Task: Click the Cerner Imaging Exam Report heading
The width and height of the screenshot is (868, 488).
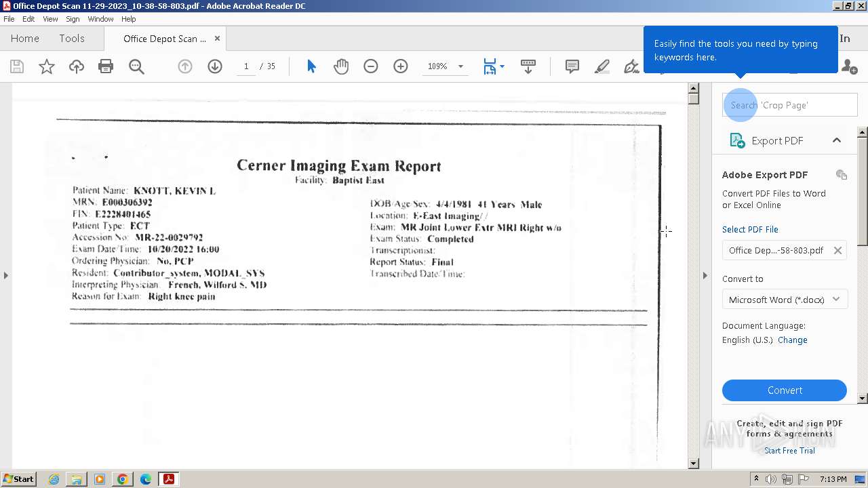Action: pyautogui.click(x=338, y=166)
